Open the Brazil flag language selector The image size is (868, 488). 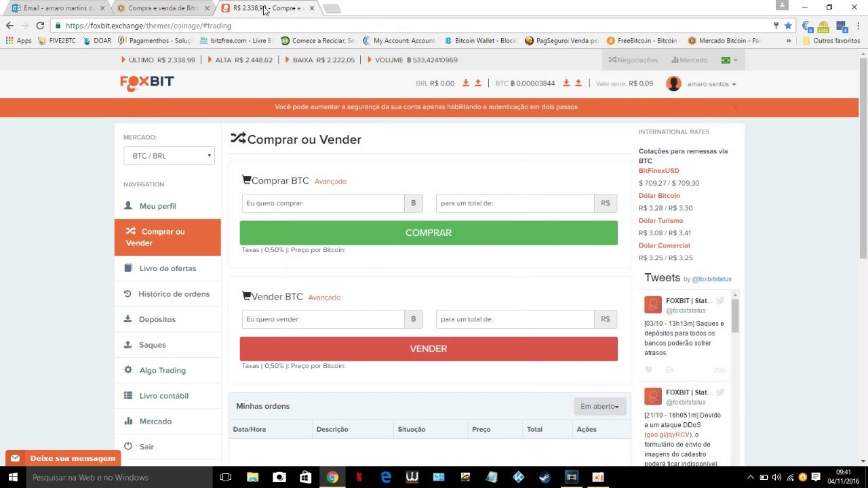pyautogui.click(x=729, y=60)
